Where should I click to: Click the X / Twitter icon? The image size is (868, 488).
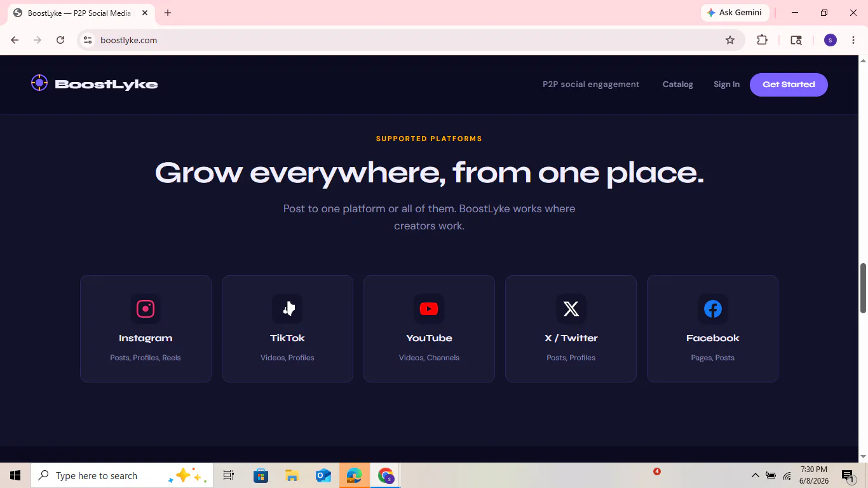click(571, 309)
